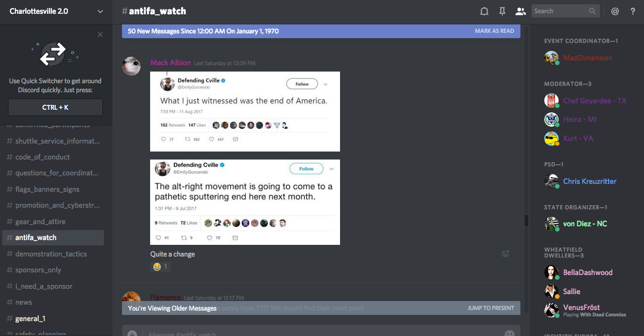Expand options chevron on second tweet
Image resolution: width=644 pixels, height=336 pixels.
tap(332, 169)
